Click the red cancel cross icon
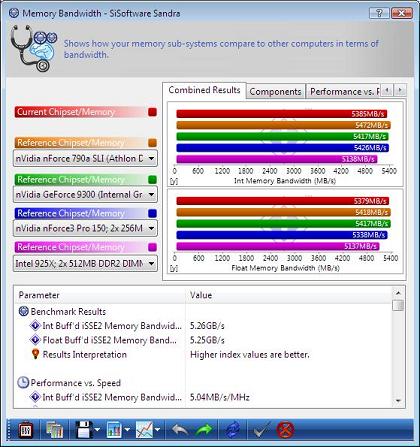Image resolution: width=420 pixels, height=447 pixels. pyautogui.click(x=285, y=430)
